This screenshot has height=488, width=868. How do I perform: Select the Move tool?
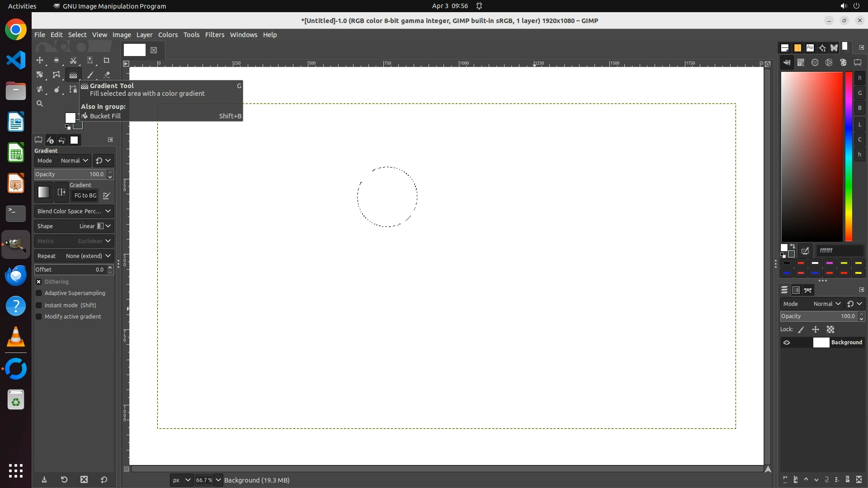coord(40,60)
